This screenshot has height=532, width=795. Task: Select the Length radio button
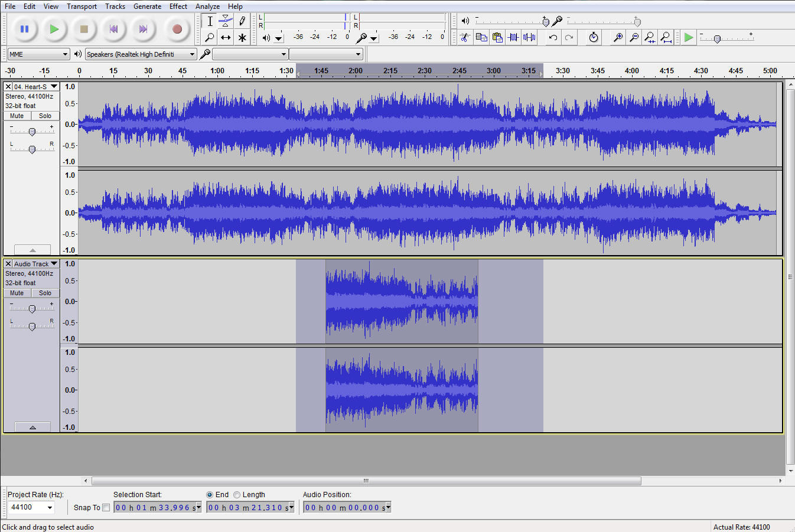237,495
